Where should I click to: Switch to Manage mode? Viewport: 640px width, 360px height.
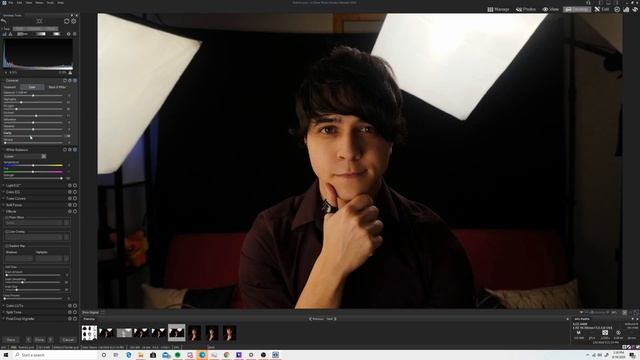498,9
